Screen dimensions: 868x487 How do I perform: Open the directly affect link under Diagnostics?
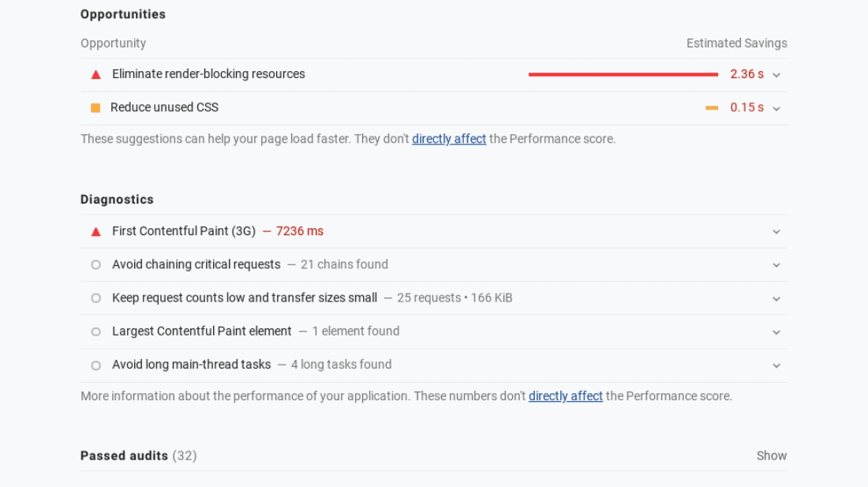566,395
